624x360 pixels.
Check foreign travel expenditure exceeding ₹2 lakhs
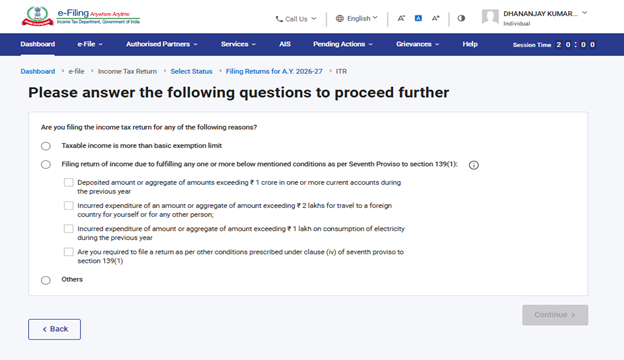[68, 206]
